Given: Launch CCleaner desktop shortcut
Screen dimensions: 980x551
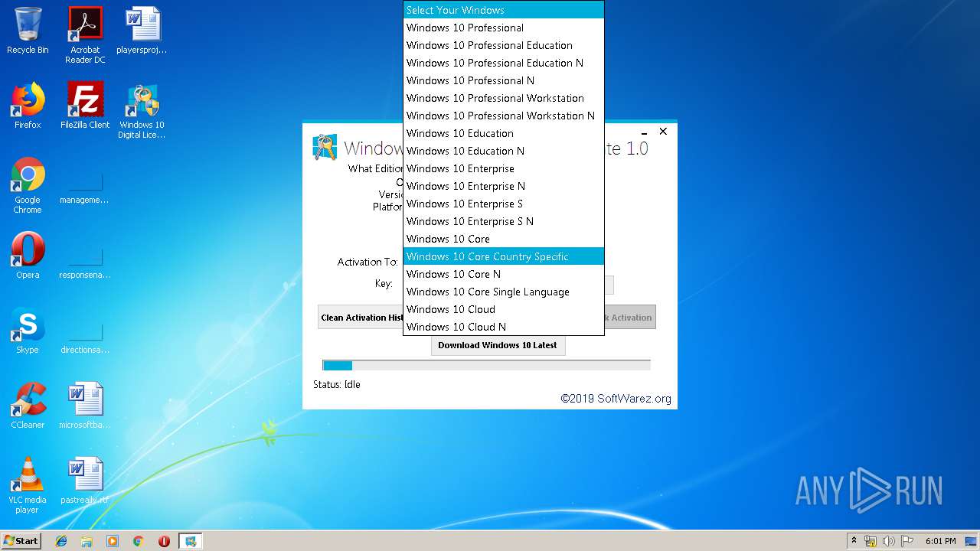Looking at the screenshot, I should [28, 406].
